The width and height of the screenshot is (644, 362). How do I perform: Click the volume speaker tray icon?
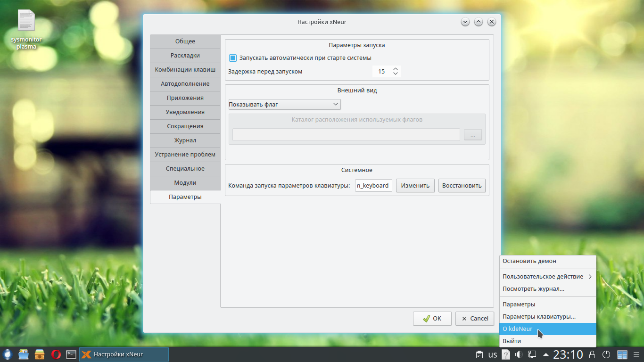pos(519,354)
